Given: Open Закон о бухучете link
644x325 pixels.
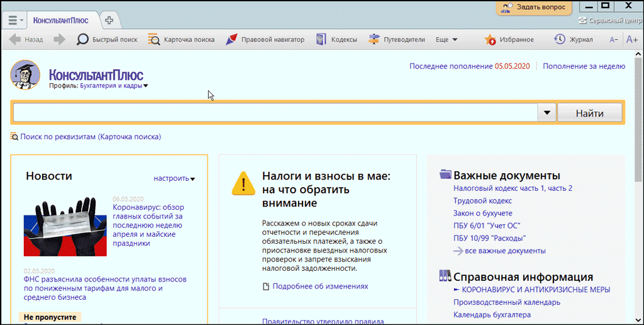Looking at the screenshot, I should point(483,213).
